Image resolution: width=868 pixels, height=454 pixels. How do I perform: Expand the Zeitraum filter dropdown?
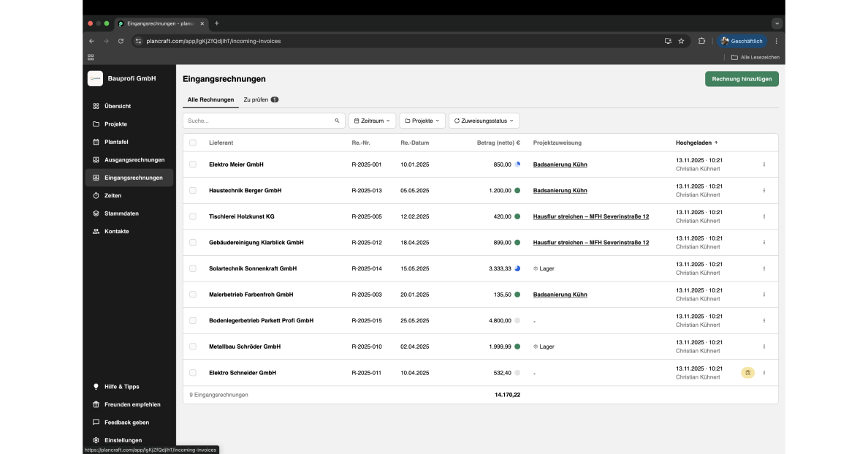[x=373, y=121]
